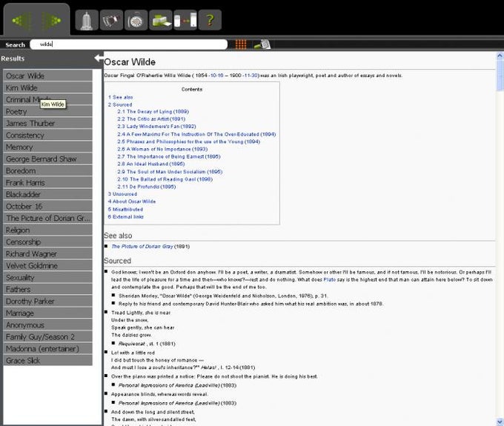Open the Grace Slick result
Image resolution: width=504 pixels, height=426 pixels.
(x=47, y=361)
